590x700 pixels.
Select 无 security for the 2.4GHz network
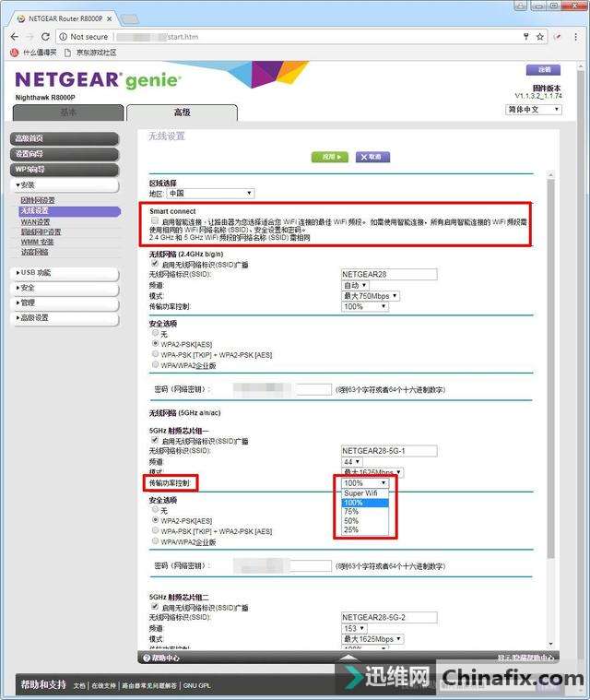[x=155, y=333]
